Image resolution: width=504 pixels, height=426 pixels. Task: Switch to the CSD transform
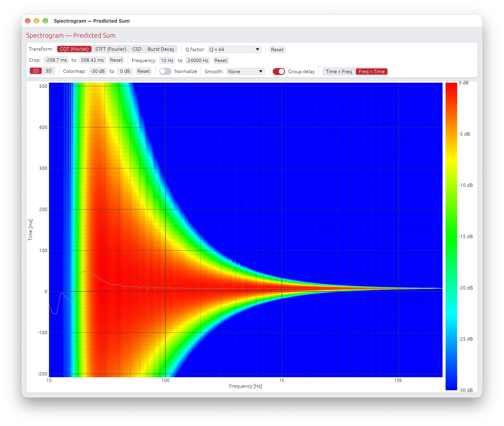pyautogui.click(x=137, y=49)
